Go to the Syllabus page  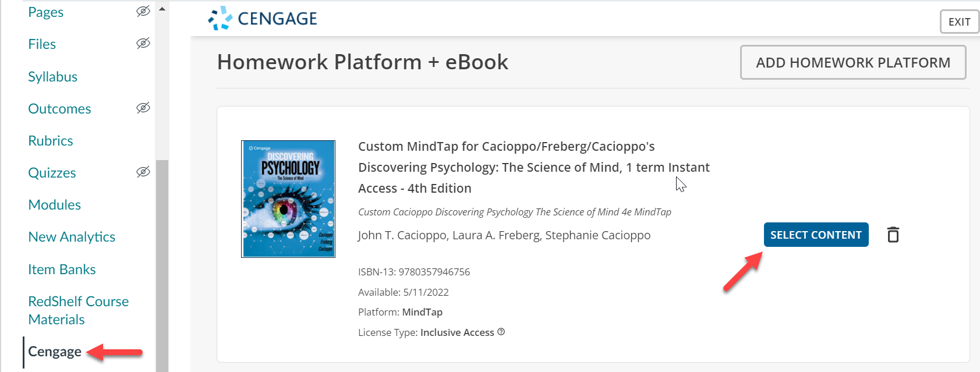pyautogui.click(x=52, y=77)
